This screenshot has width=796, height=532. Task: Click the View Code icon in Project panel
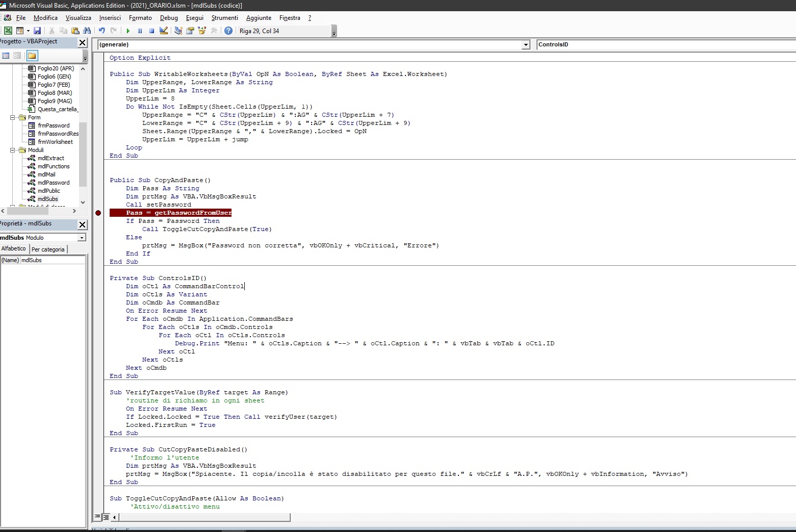pos(6,56)
